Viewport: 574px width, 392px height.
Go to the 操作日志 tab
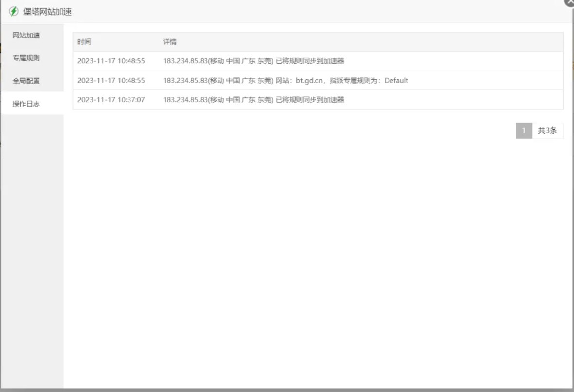tap(26, 104)
